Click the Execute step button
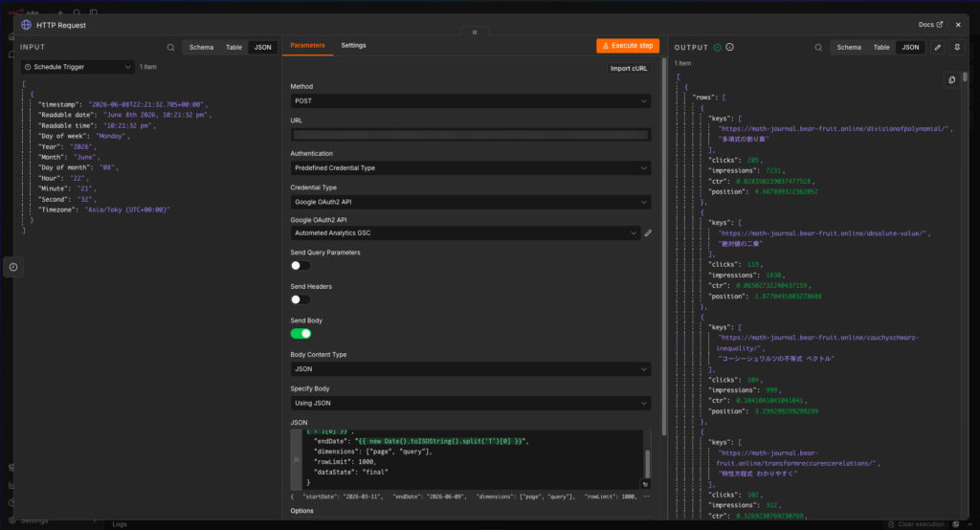980x530 pixels. pos(628,46)
